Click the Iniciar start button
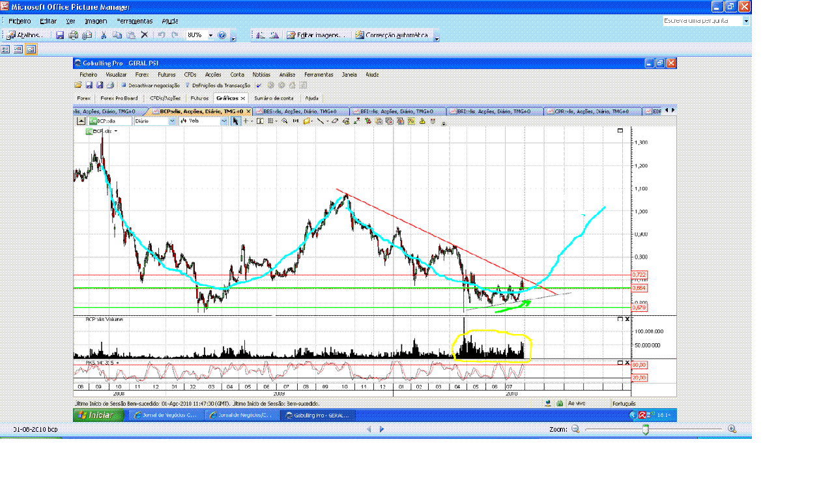This screenshot has width=834, height=504. (x=98, y=415)
